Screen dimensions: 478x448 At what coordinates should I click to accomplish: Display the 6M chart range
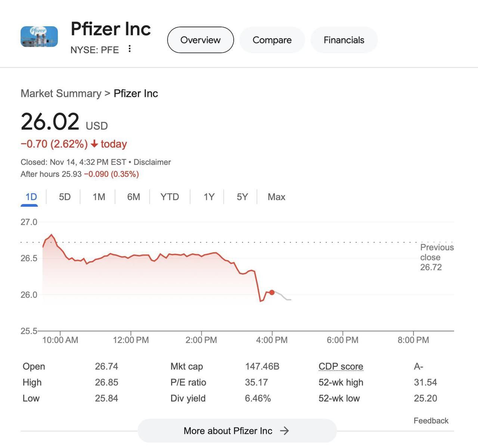[134, 197]
